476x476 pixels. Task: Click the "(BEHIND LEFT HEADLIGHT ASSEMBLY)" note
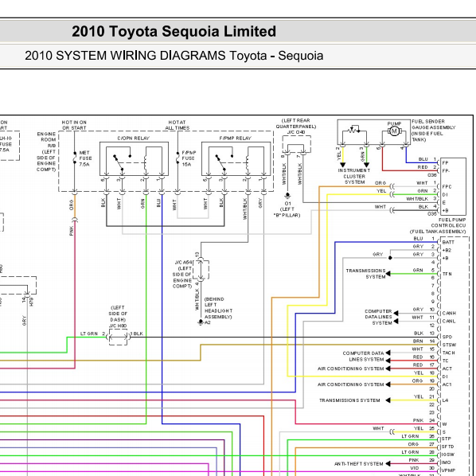[219, 308]
